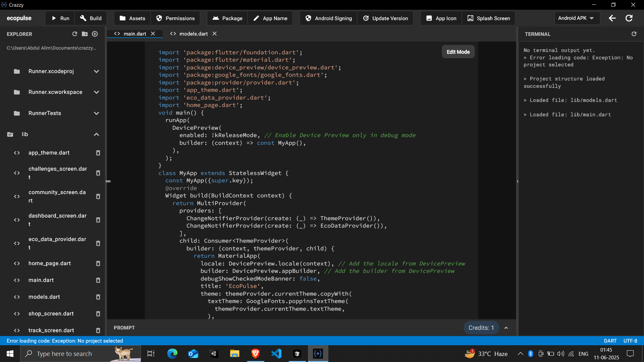Open Android Signing settings
The width and height of the screenshot is (644, 362).
coord(328,18)
